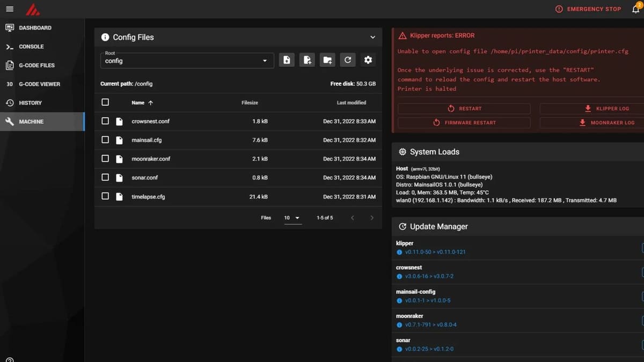Click the FIRMWARE RESTART button
644x362 pixels.
[x=464, y=123]
